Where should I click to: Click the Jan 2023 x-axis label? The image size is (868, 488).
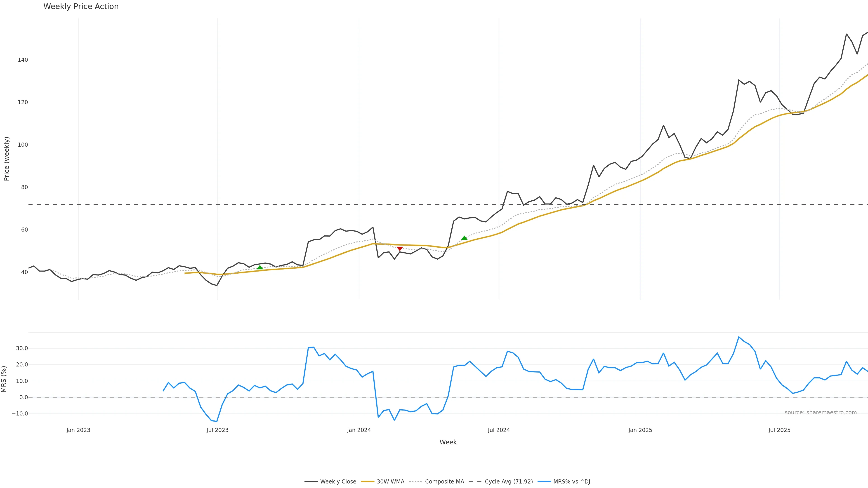tap(78, 430)
